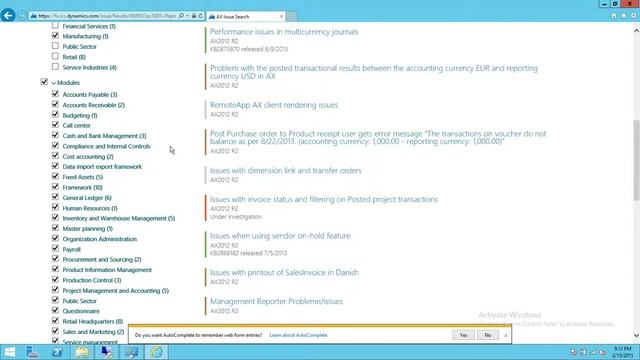Click the Project Management and Accounting (5) label
The image size is (640, 360).
coord(116,291)
